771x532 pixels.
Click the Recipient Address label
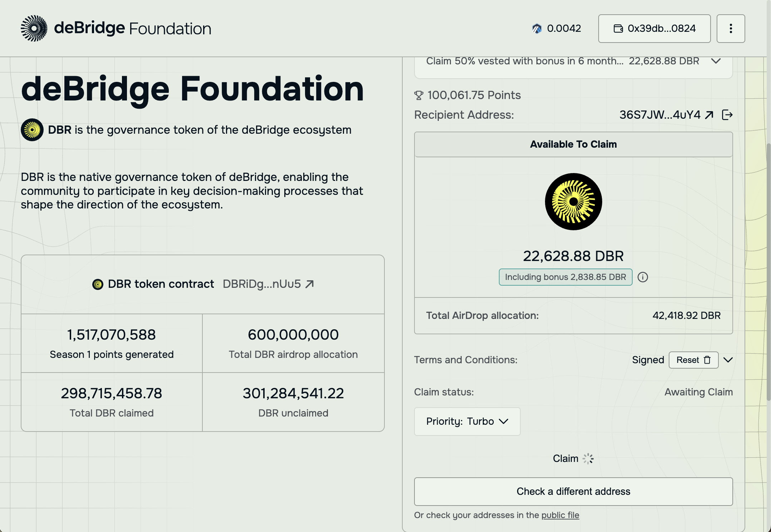click(x=464, y=115)
